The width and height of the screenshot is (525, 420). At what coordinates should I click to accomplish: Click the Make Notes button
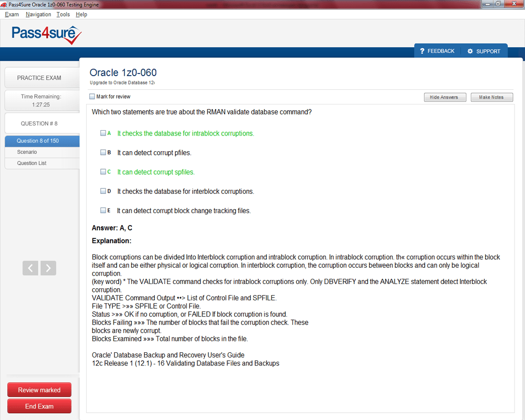(x=491, y=97)
